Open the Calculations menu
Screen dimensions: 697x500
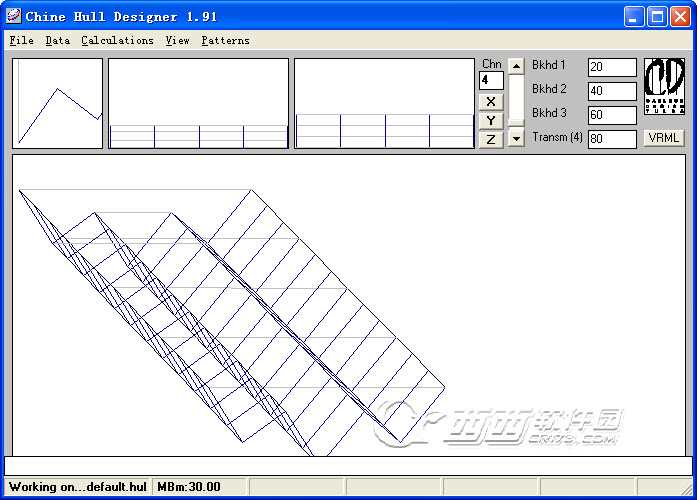click(x=117, y=41)
